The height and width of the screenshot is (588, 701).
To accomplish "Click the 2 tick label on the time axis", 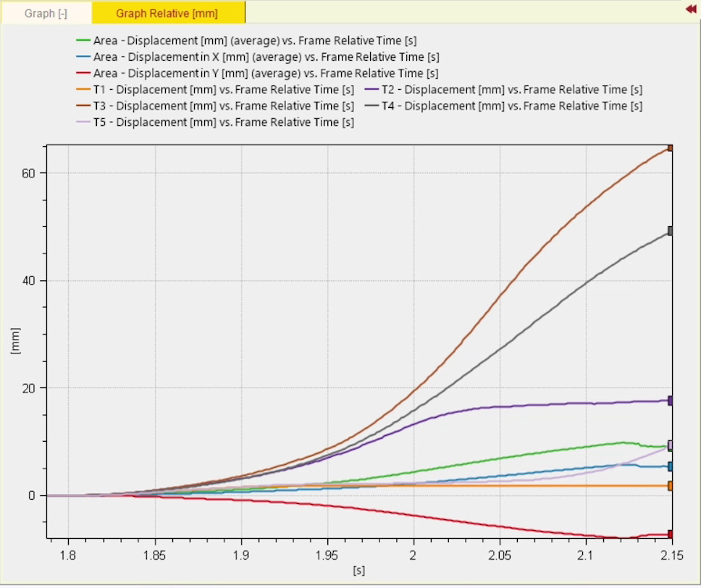I will click(414, 555).
